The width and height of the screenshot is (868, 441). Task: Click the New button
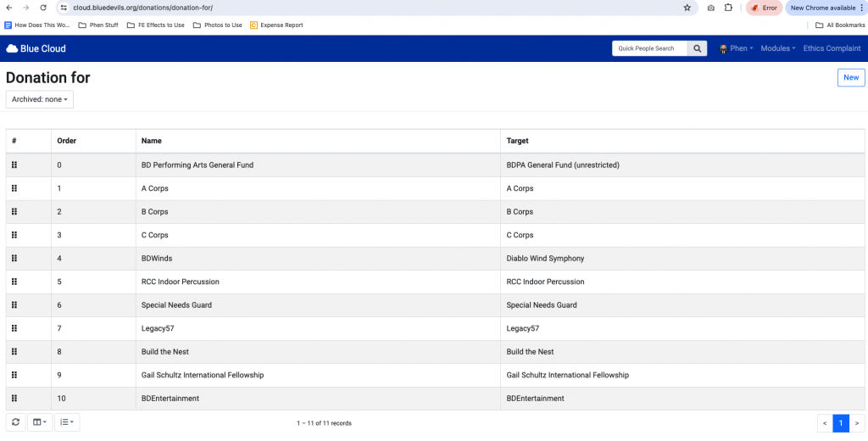(x=851, y=77)
